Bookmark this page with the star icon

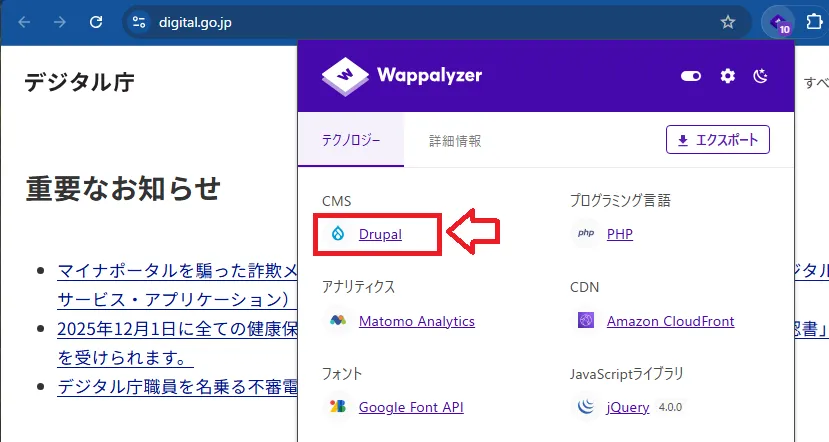click(x=728, y=22)
